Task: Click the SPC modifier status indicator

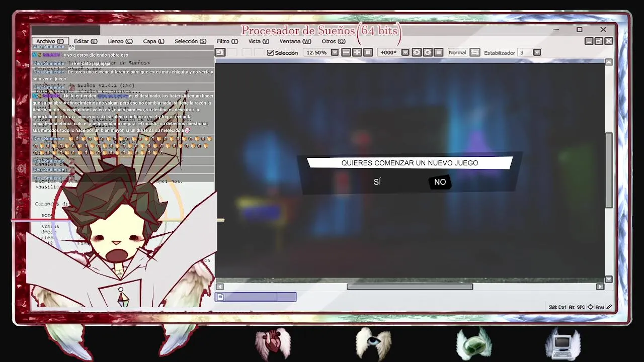Action: (x=581, y=307)
